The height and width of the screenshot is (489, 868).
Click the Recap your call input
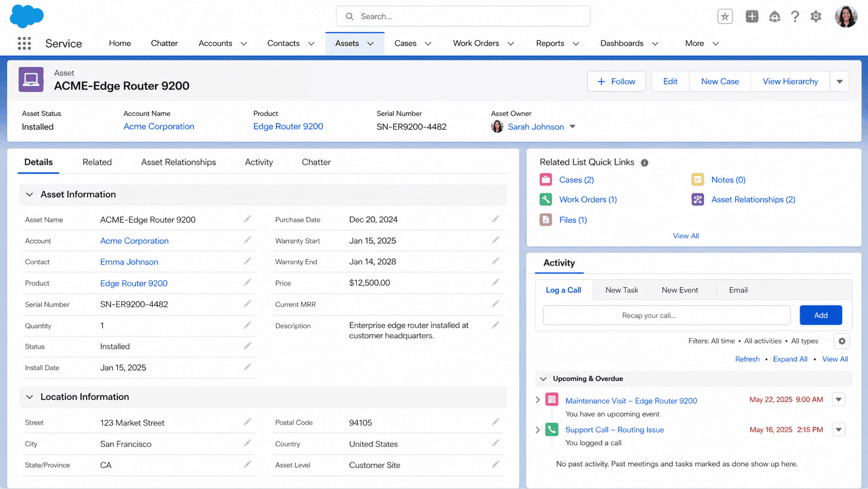coord(667,315)
